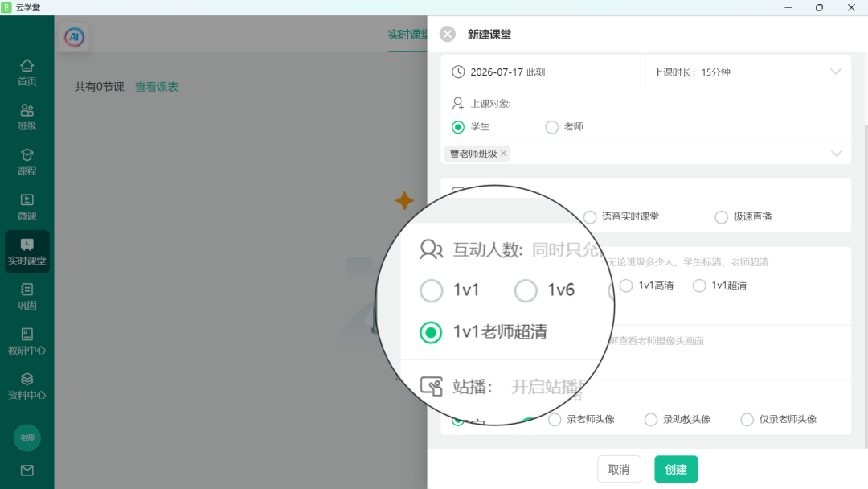Restore down the 云学堂 window
This screenshot has width=868, height=489.
point(819,7)
